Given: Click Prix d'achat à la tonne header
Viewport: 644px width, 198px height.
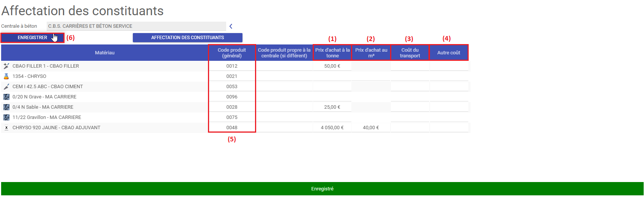Looking at the screenshot, I should pyautogui.click(x=332, y=53).
